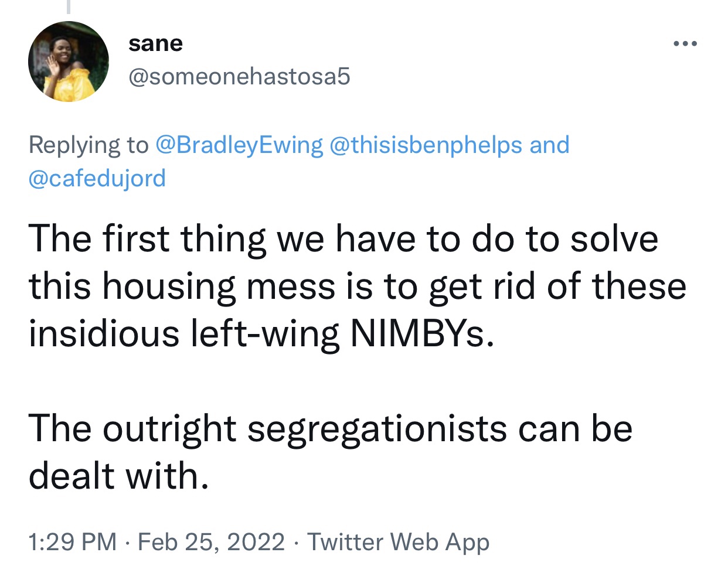The image size is (728, 583).
Task: Click the "Replying to" label text
Action: point(89,145)
